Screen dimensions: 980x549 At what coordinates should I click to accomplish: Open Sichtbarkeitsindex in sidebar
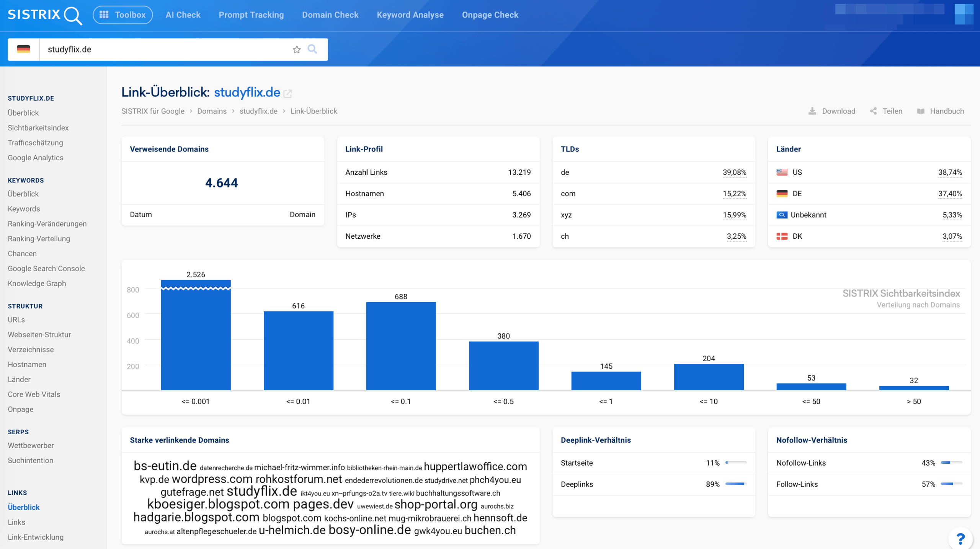click(x=38, y=128)
